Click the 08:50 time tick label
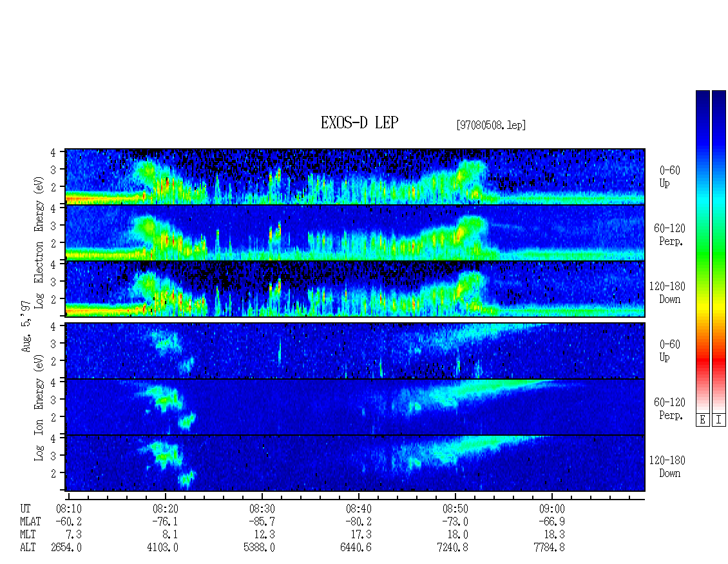Image resolution: width=728 pixels, height=564 pixels. coord(455,509)
